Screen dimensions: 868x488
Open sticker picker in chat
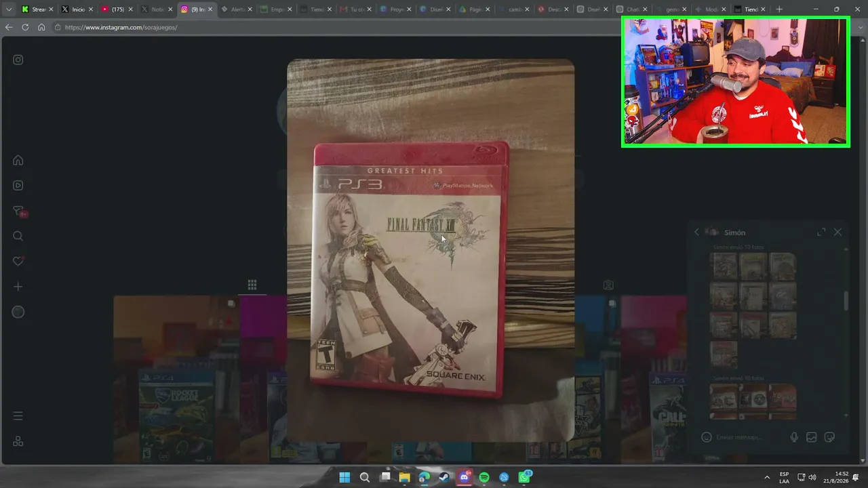[x=829, y=437]
